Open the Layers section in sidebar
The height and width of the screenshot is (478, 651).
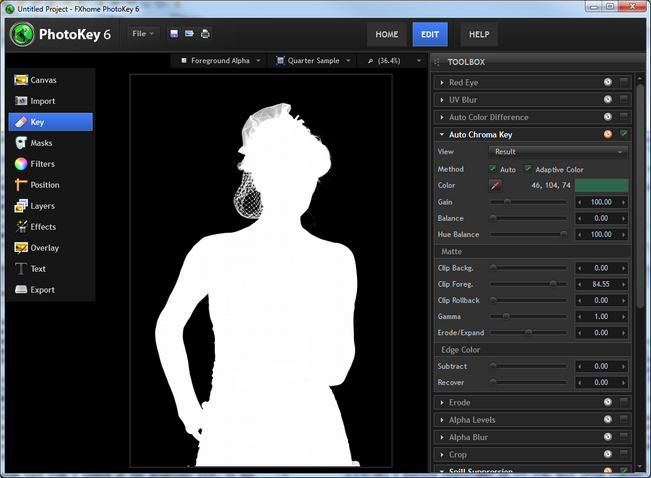[x=50, y=206]
